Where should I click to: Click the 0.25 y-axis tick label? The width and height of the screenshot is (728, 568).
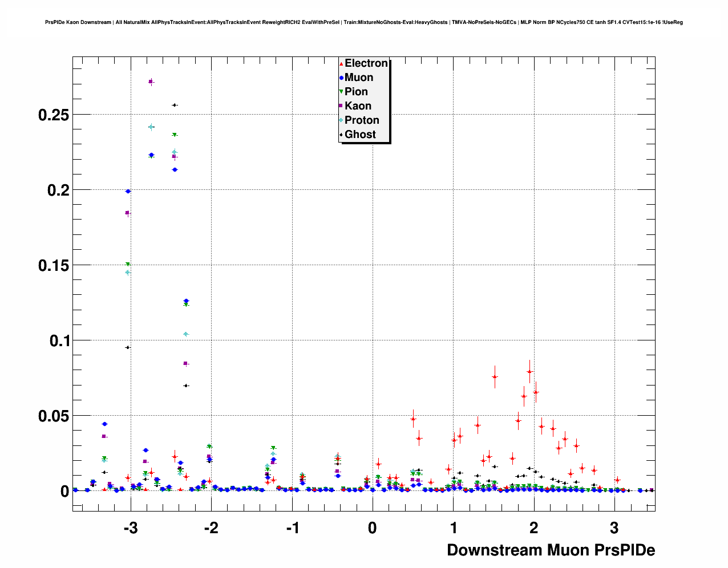pos(54,115)
